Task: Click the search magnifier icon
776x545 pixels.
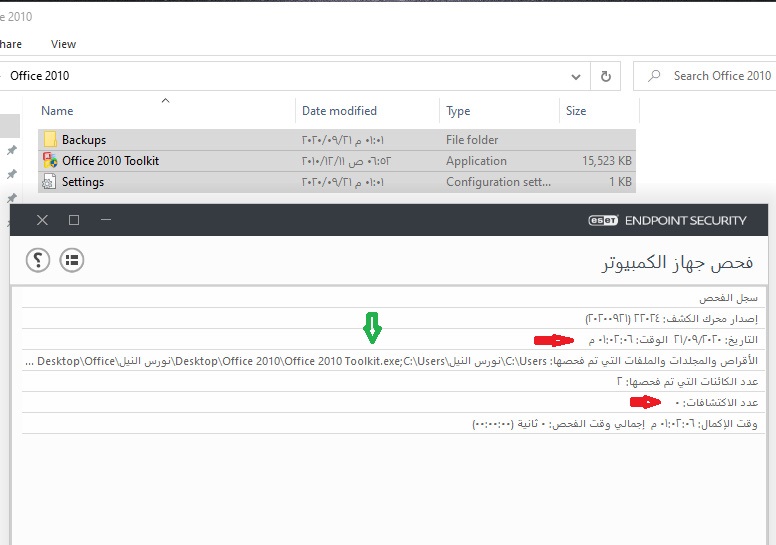Action: (x=654, y=76)
